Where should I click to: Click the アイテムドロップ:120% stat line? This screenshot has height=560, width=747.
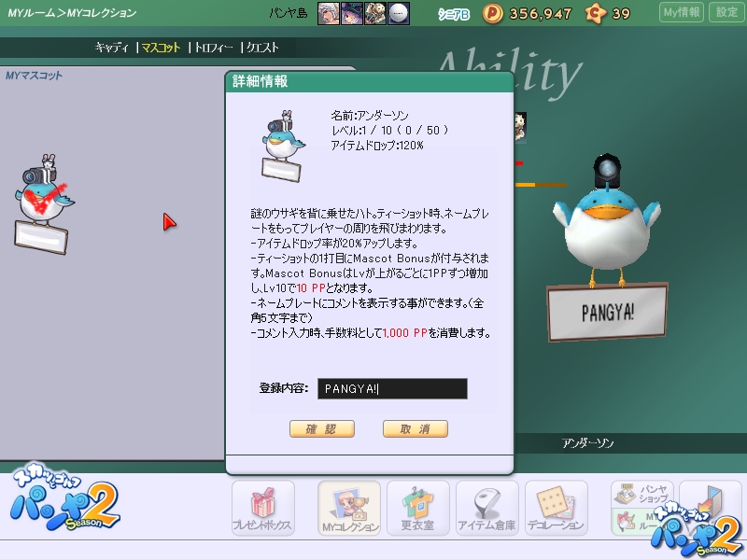pyautogui.click(x=377, y=146)
